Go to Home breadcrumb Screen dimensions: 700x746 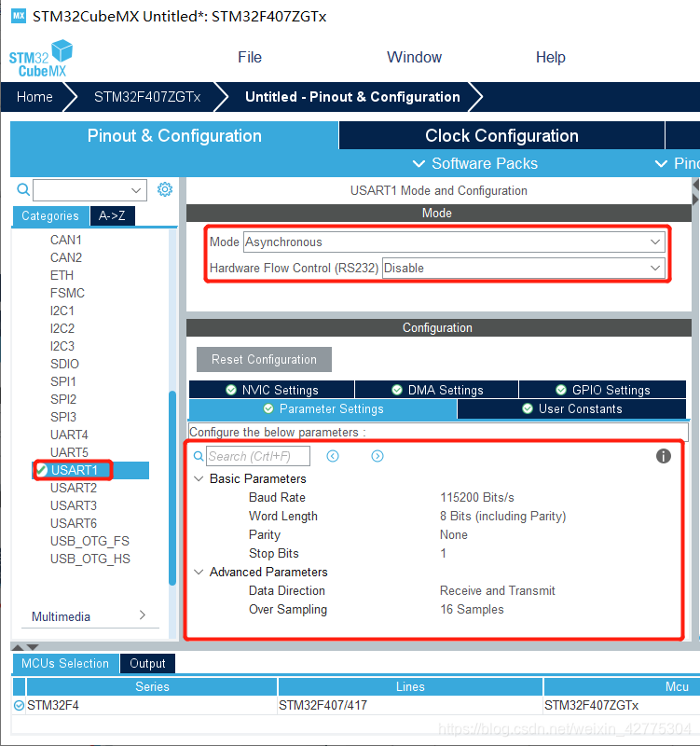pos(34,97)
